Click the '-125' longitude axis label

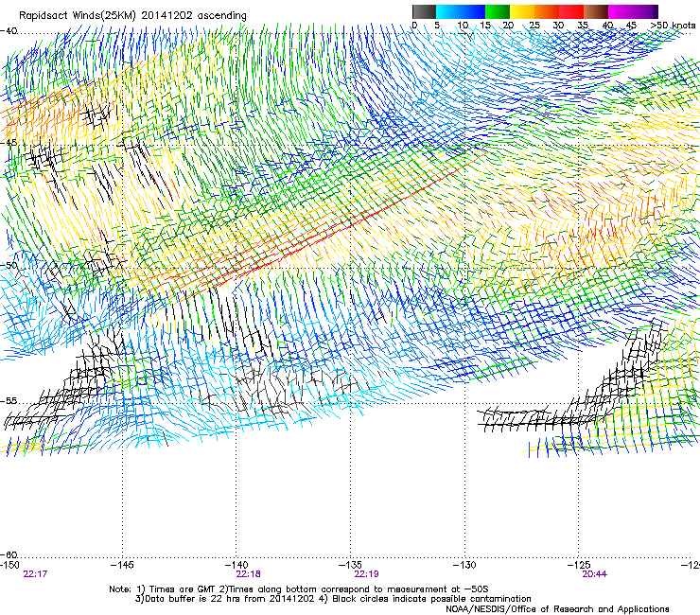coord(579,565)
